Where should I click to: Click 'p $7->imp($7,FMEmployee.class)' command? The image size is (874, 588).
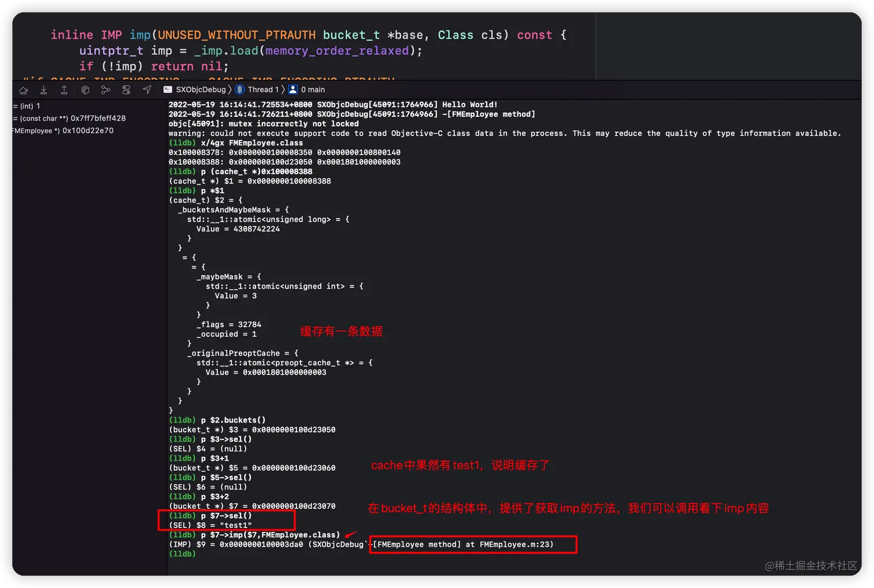pos(254,535)
